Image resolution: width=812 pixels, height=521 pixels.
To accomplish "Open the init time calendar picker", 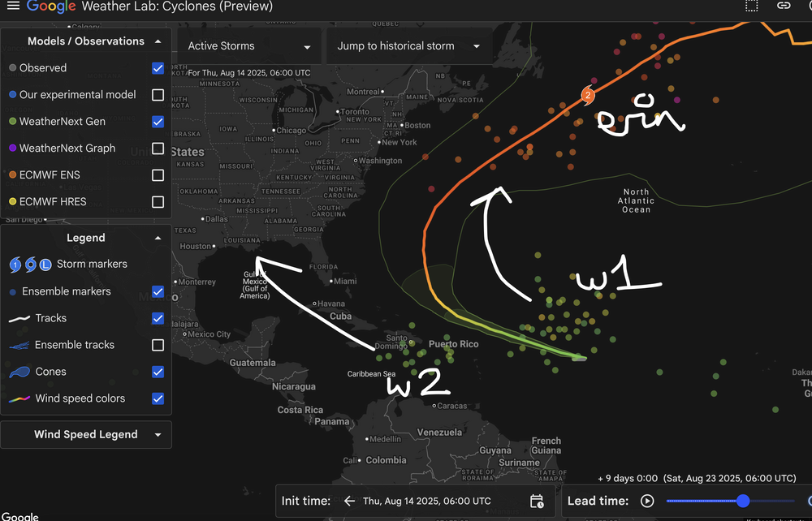I will [537, 501].
